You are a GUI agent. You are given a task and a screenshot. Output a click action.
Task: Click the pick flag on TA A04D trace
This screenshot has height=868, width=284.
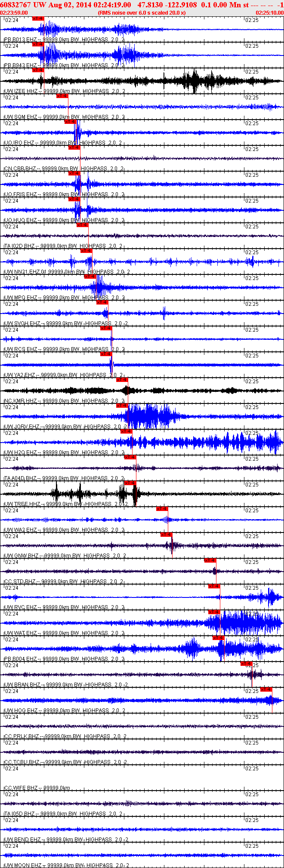pos(130,457)
